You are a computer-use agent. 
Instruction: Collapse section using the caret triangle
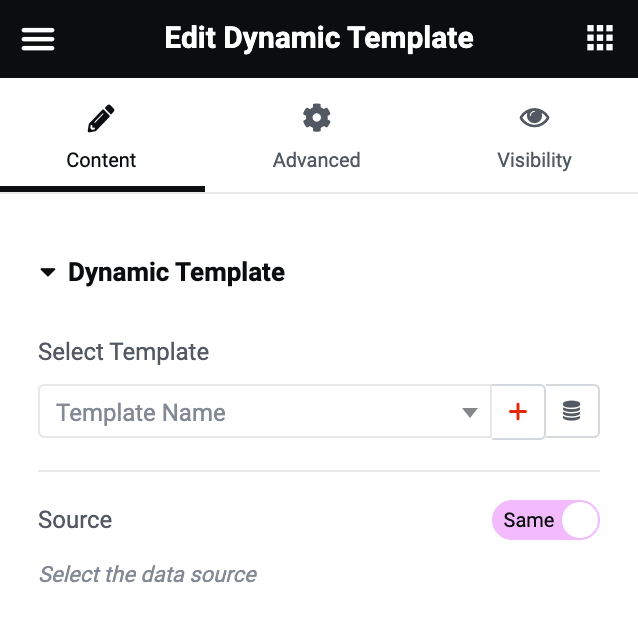pyautogui.click(x=48, y=272)
